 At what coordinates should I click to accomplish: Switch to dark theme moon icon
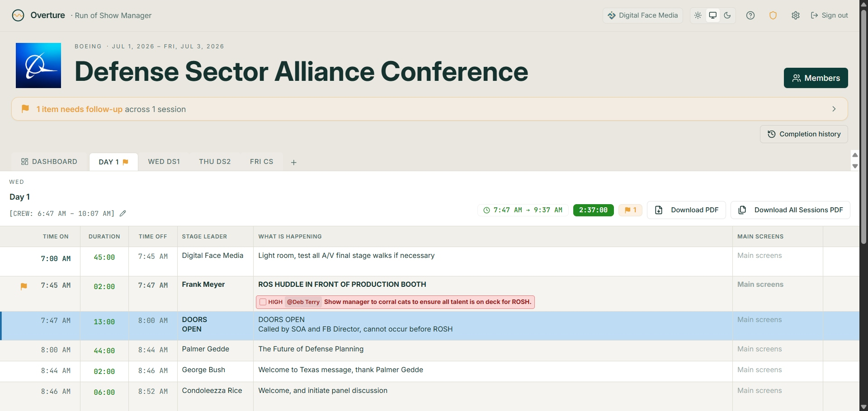pos(727,15)
